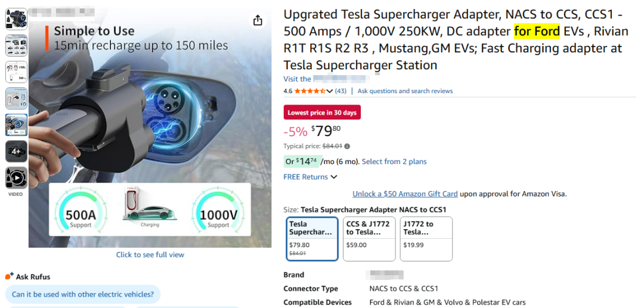This screenshot has width=644, height=308.
Task: Open Select from 2 plans link
Action: coord(394,162)
